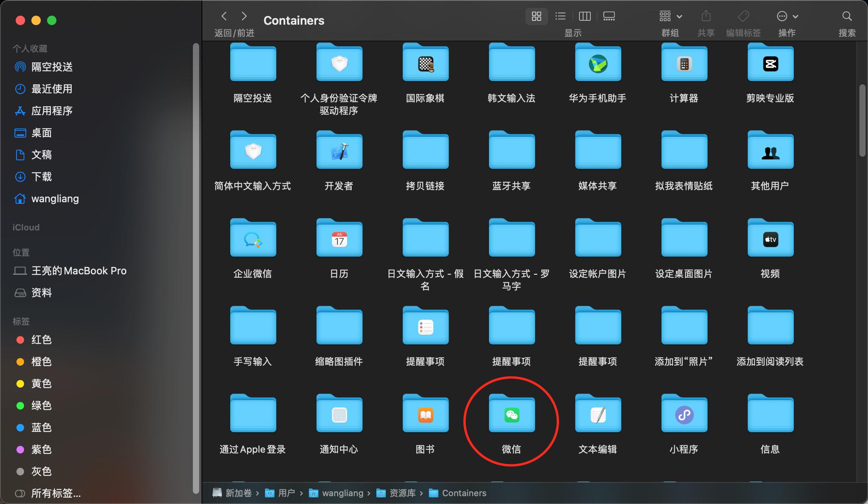This screenshot has height=504, width=868.
Task: Click the back navigation arrow
Action: [x=223, y=16]
